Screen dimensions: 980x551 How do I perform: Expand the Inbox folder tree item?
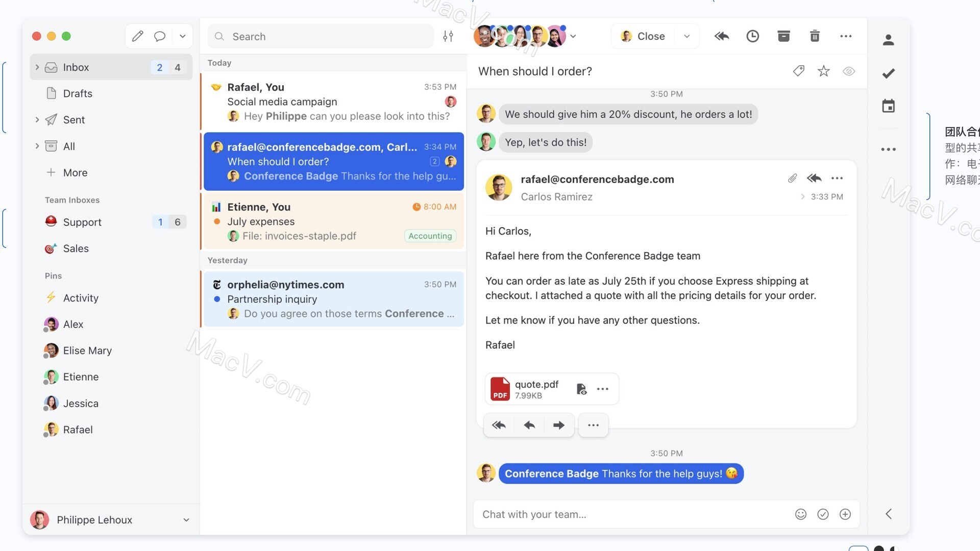click(35, 67)
